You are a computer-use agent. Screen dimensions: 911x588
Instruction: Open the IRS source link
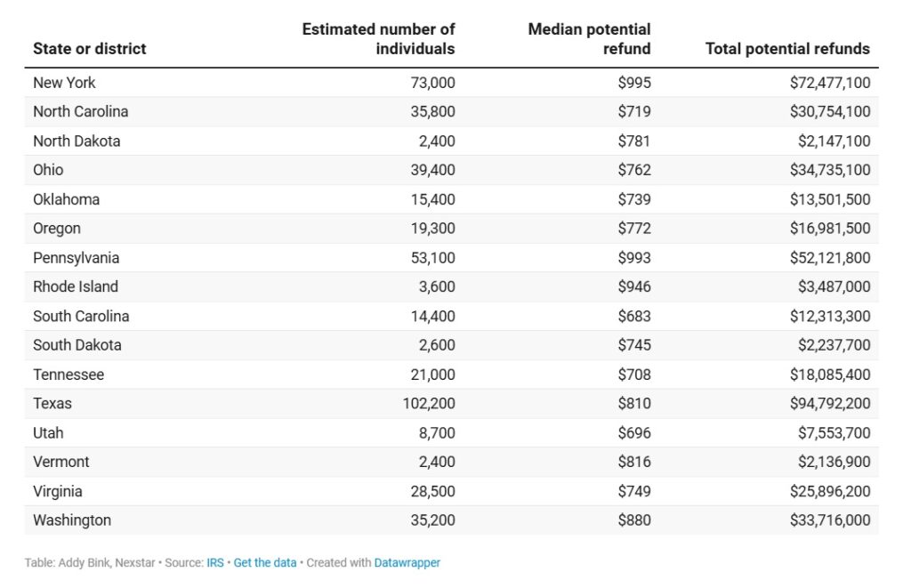[x=215, y=563]
